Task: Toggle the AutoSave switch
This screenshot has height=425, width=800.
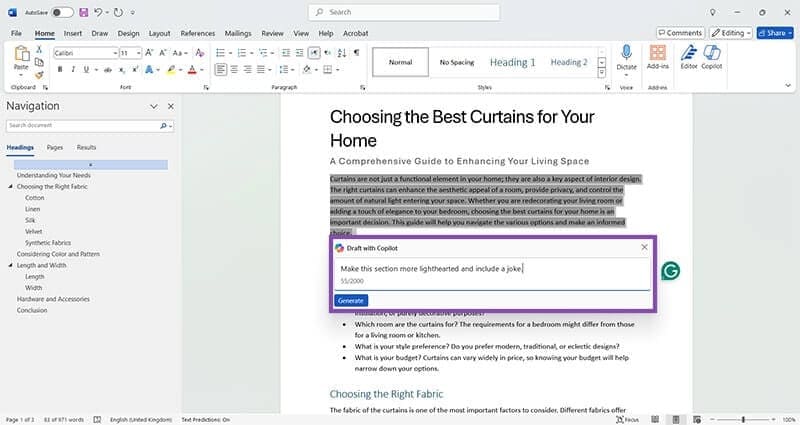Action: [x=61, y=12]
